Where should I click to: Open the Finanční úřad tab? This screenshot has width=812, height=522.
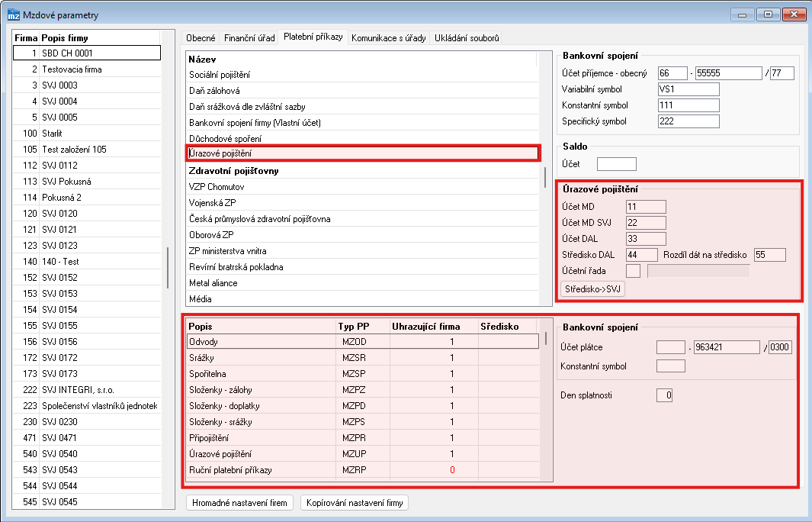(x=249, y=37)
